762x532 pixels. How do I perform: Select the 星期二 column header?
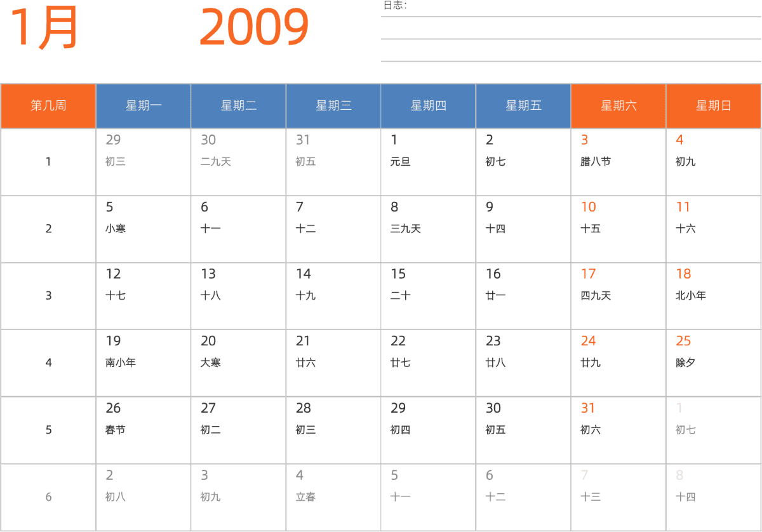239,106
